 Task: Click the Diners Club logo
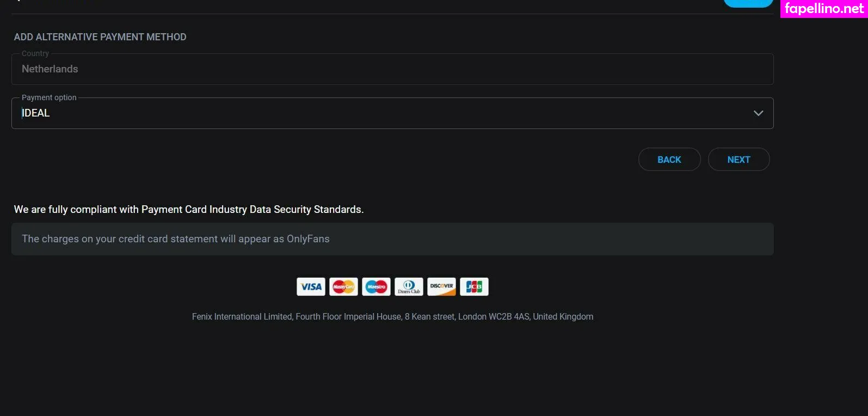pos(409,286)
